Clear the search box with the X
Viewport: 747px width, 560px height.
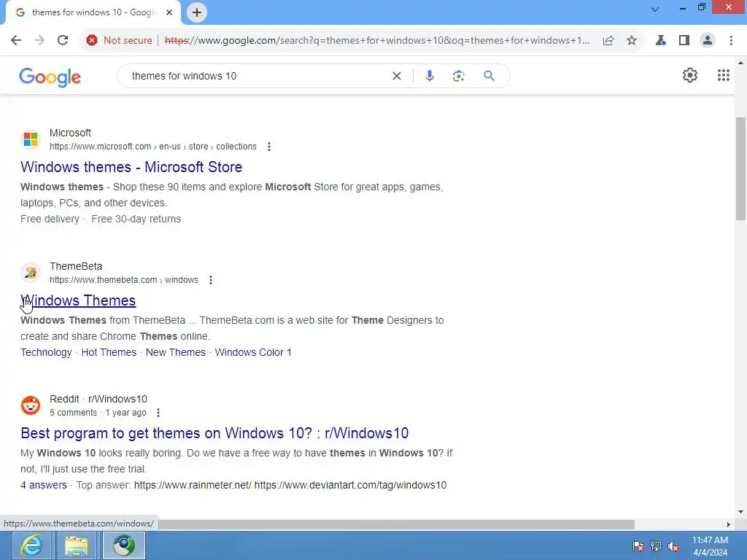[396, 76]
